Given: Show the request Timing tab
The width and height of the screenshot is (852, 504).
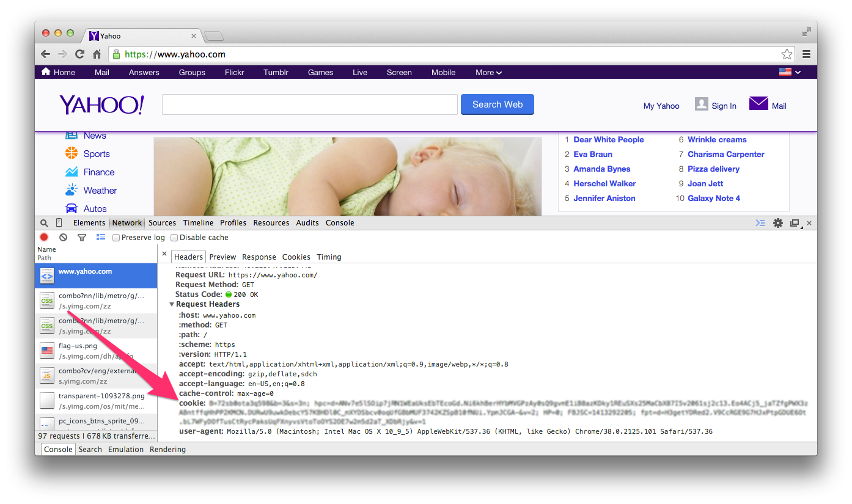Looking at the screenshot, I should [x=329, y=257].
